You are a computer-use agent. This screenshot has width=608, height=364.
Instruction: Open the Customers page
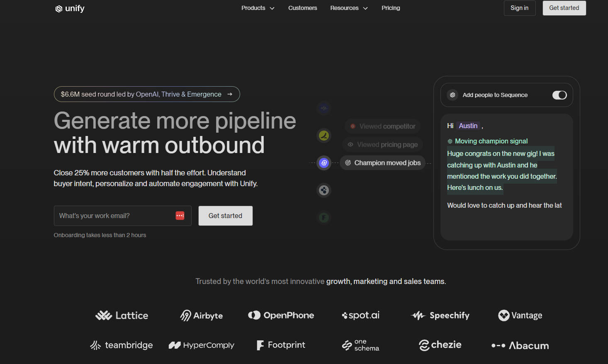point(302,8)
